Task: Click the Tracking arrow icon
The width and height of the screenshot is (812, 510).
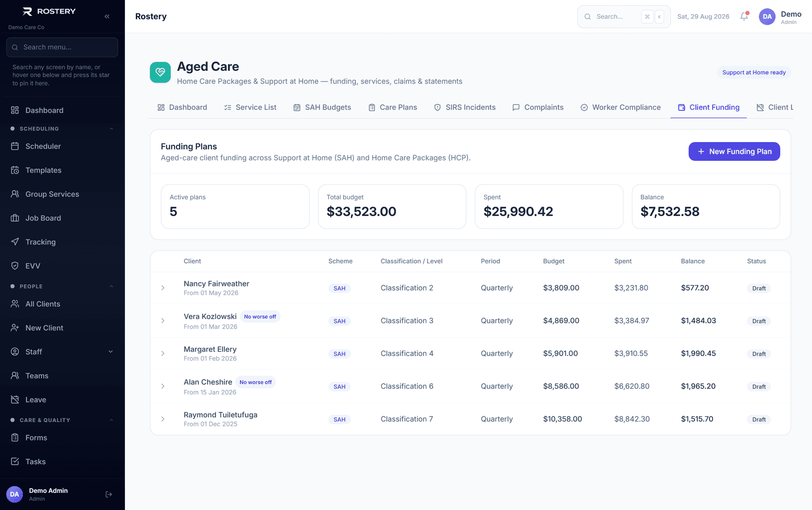Action: 15,242
